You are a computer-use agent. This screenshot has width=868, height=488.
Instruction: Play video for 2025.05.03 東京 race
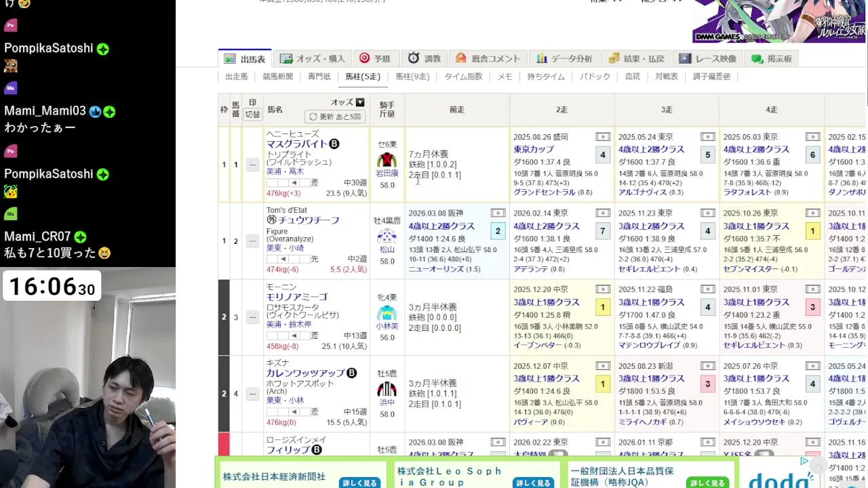tap(813, 137)
